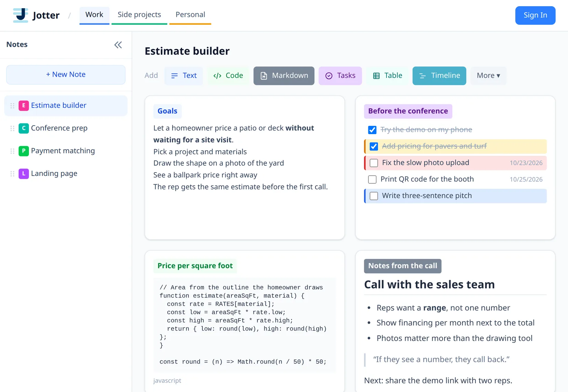Click the green P badge for Payment matching
The height and width of the screenshot is (392, 568).
pyautogui.click(x=23, y=151)
